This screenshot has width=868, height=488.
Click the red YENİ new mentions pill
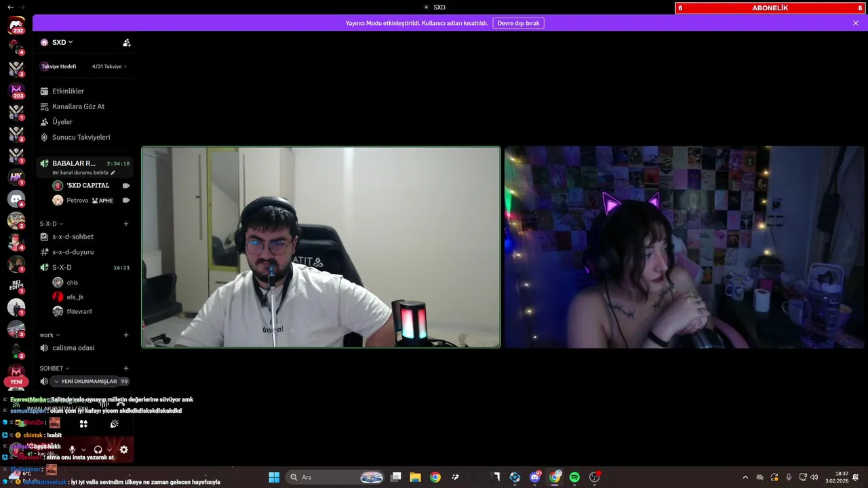pyautogui.click(x=16, y=382)
